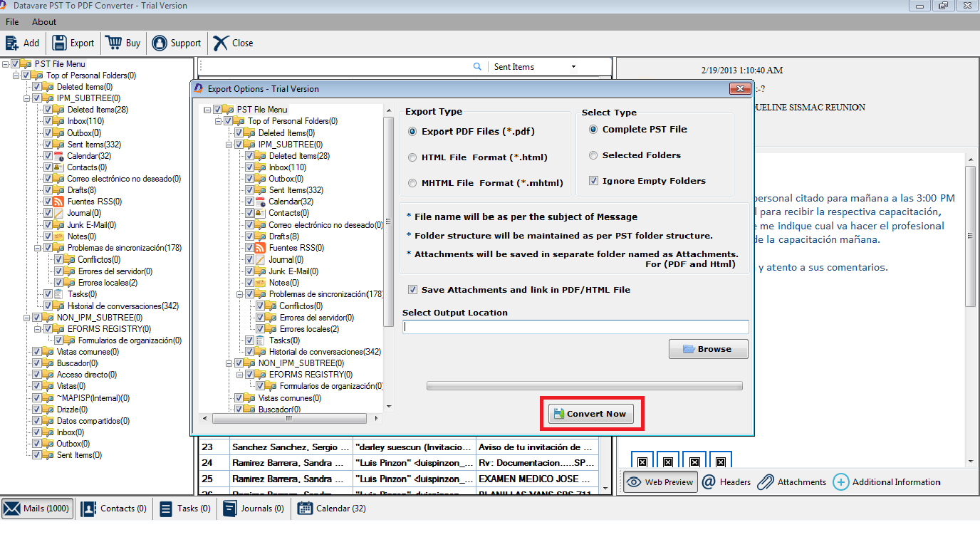Click the Headers @ icon
This screenshot has width=980, height=547.
(709, 482)
